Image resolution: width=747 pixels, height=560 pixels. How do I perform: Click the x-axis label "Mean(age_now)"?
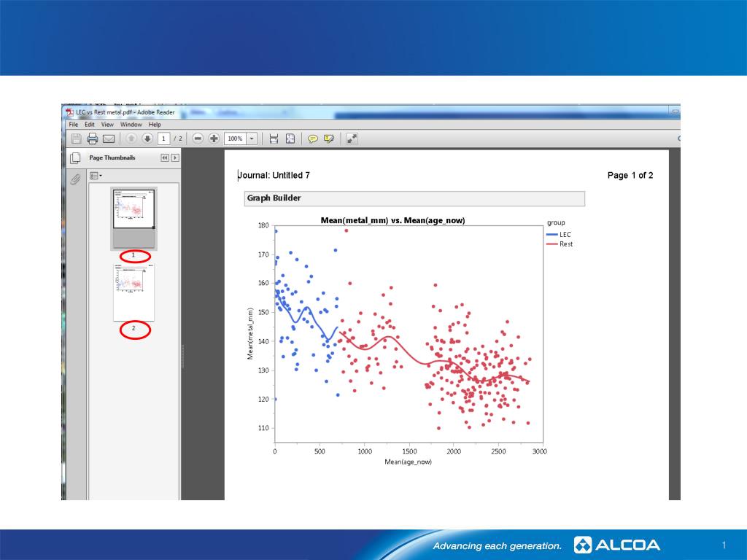coord(409,462)
